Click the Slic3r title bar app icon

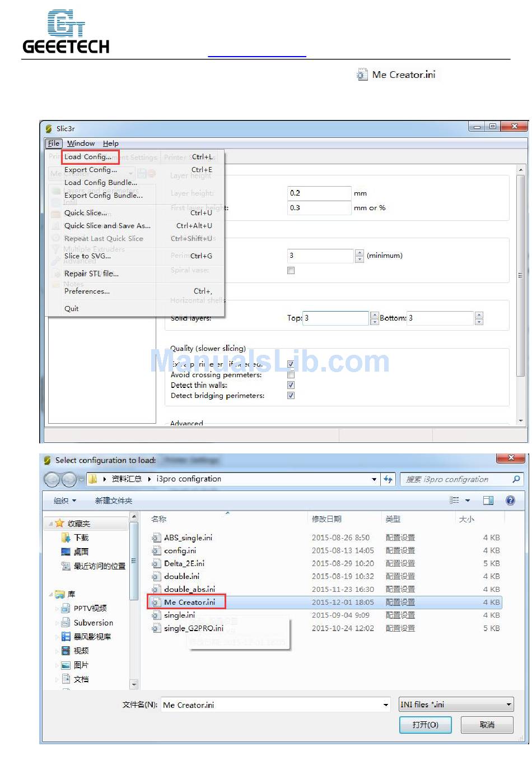coord(49,128)
